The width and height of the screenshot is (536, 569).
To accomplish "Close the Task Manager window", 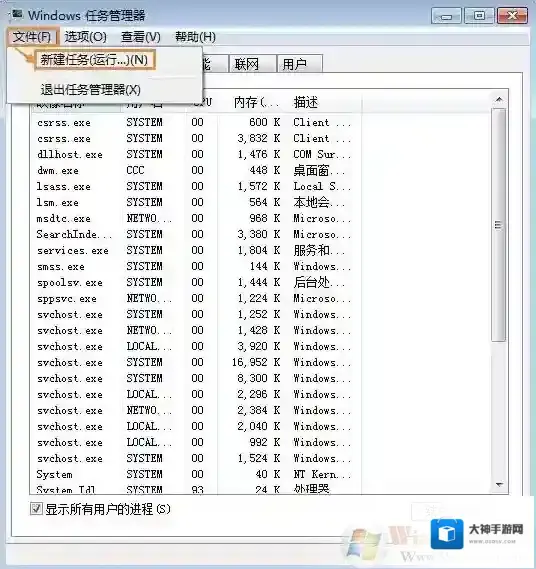I will pyautogui.click(x=512, y=16).
